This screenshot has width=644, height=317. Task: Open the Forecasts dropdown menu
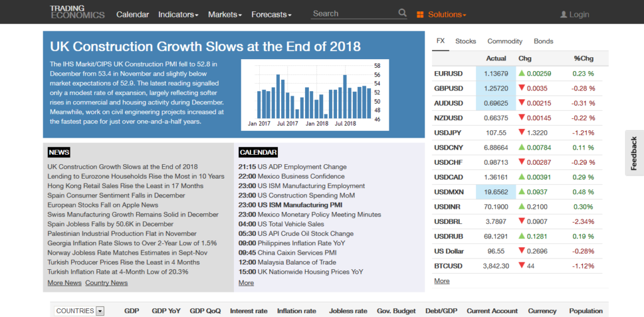[x=272, y=15]
